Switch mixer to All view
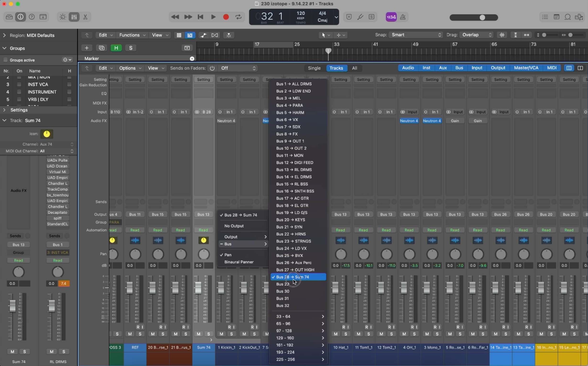This screenshot has width=588, height=366. (x=354, y=68)
